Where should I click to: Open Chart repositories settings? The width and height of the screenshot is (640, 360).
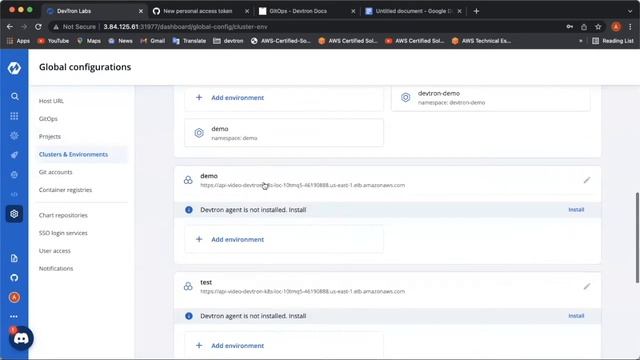pos(63,215)
